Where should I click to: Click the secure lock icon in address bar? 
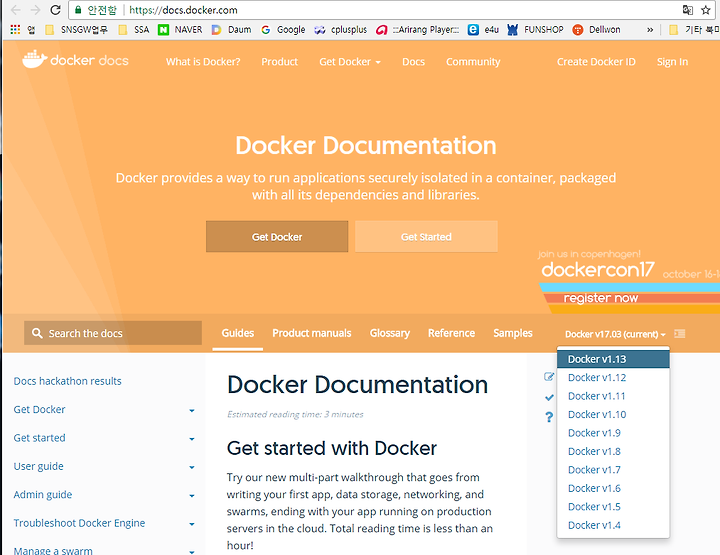78,10
